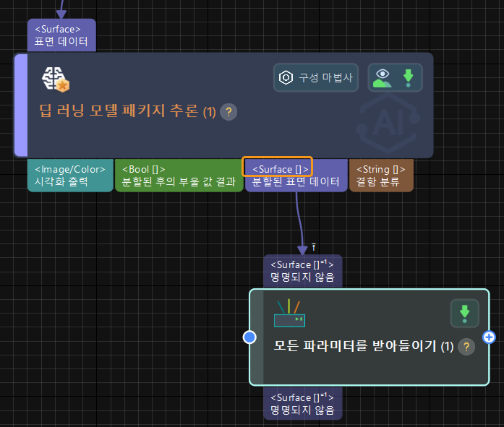Toggle the eye visualization icon on deep learning step
The height and width of the screenshot is (427, 504).
383,78
